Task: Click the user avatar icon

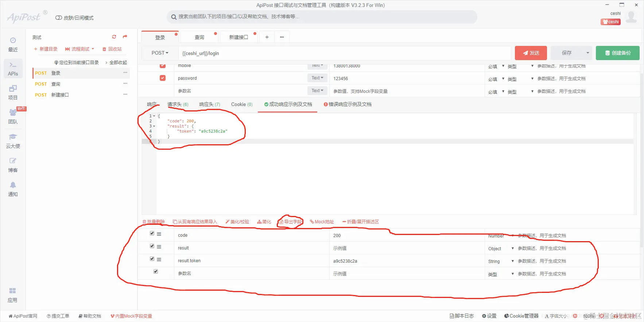Action: coord(631,17)
